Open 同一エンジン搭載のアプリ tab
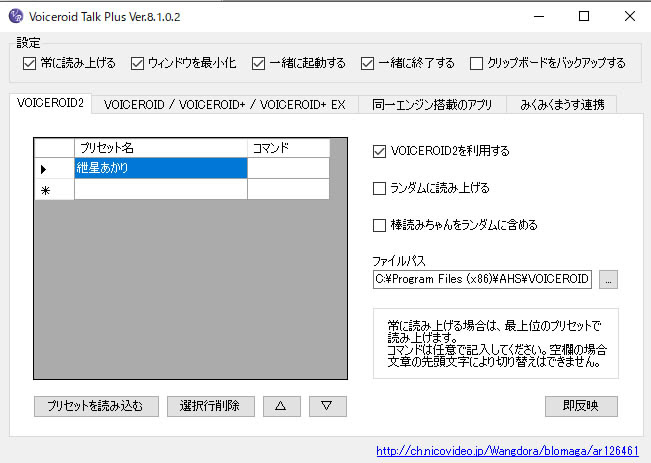Image resolution: width=651 pixels, height=463 pixels. click(x=432, y=105)
